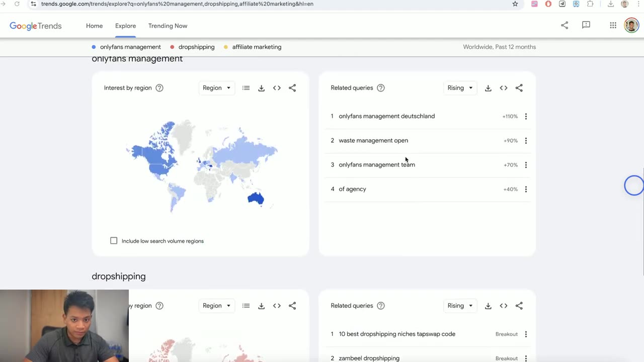Expand Region dropdown in onlyfans management card
This screenshot has height=362, width=644.
[x=216, y=88]
